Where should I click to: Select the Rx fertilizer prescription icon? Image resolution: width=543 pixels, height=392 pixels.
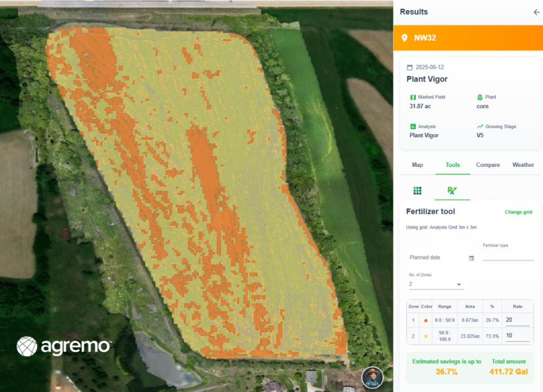coord(452,191)
